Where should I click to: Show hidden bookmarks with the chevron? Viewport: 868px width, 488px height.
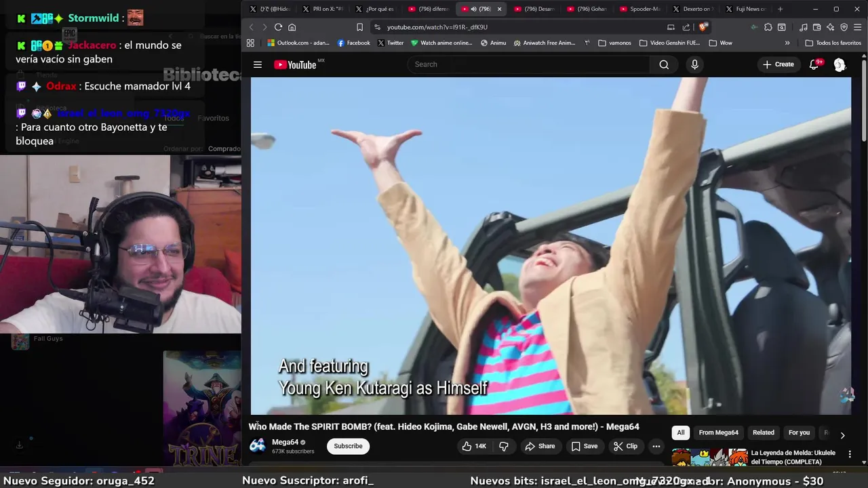[787, 43]
